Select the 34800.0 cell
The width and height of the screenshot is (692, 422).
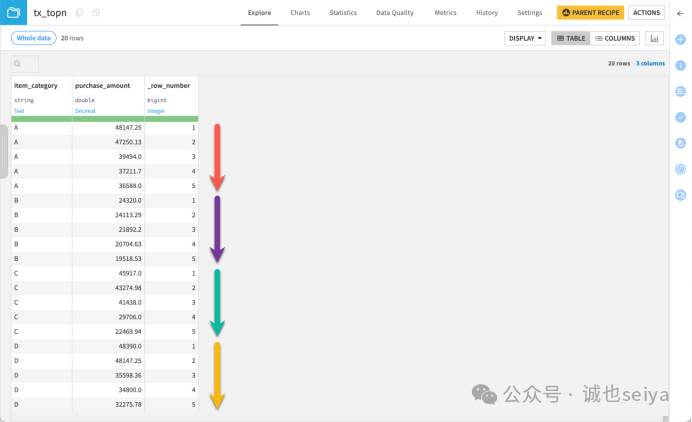click(108, 390)
